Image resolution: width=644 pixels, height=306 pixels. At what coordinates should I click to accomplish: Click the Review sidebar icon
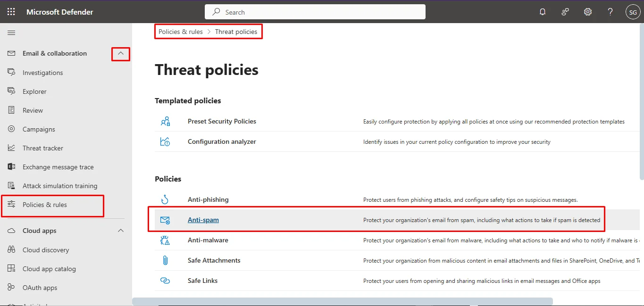point(11,110)
